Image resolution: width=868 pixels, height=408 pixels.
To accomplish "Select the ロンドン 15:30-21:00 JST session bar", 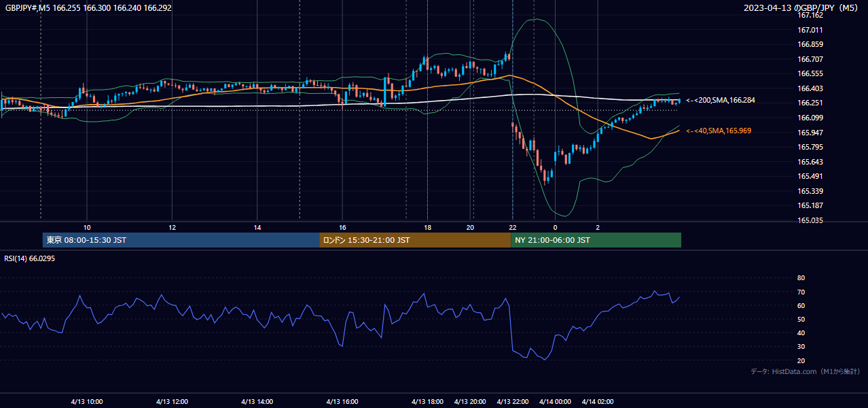I will pyautogui.click(x=415, y=240).
